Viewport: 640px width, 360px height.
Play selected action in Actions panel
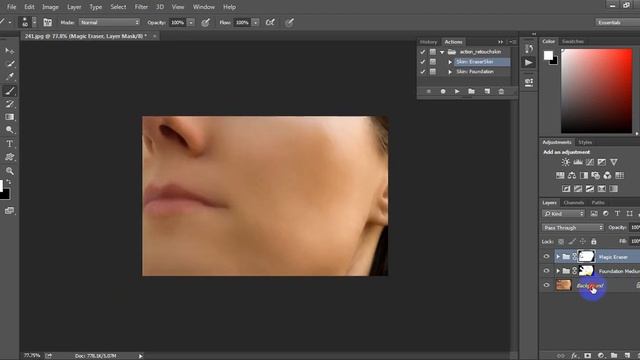coord(457,91)
